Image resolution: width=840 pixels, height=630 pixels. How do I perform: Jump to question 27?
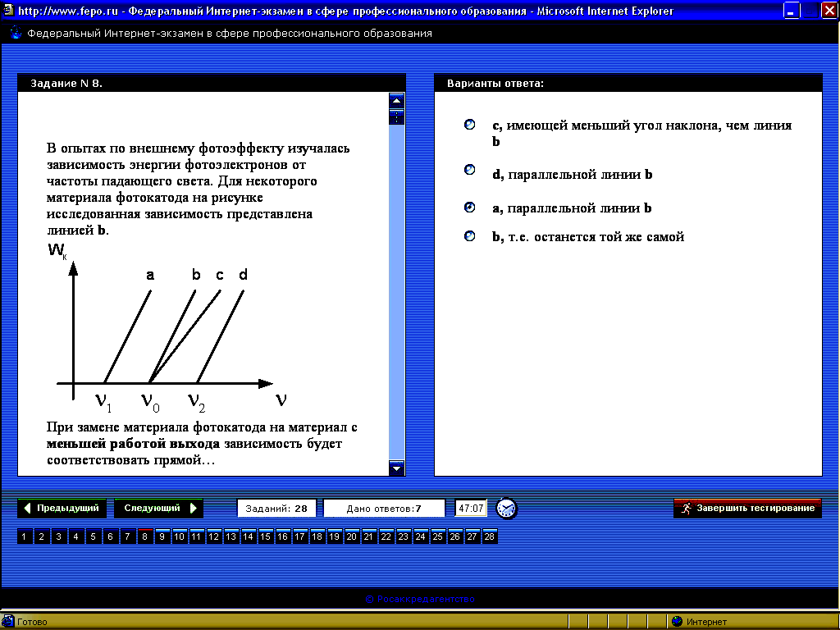[x=472, y=536]
